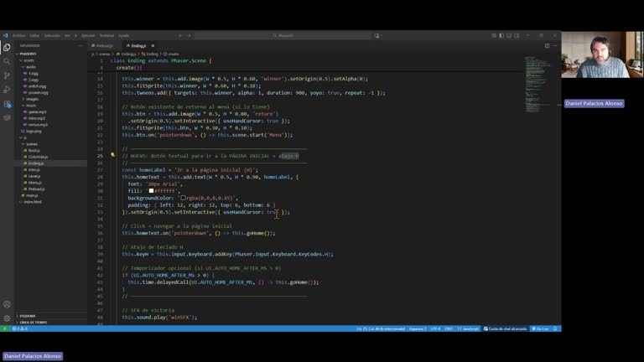
Task: Open index.html in the explorer
Action: [x=33, y=202]
